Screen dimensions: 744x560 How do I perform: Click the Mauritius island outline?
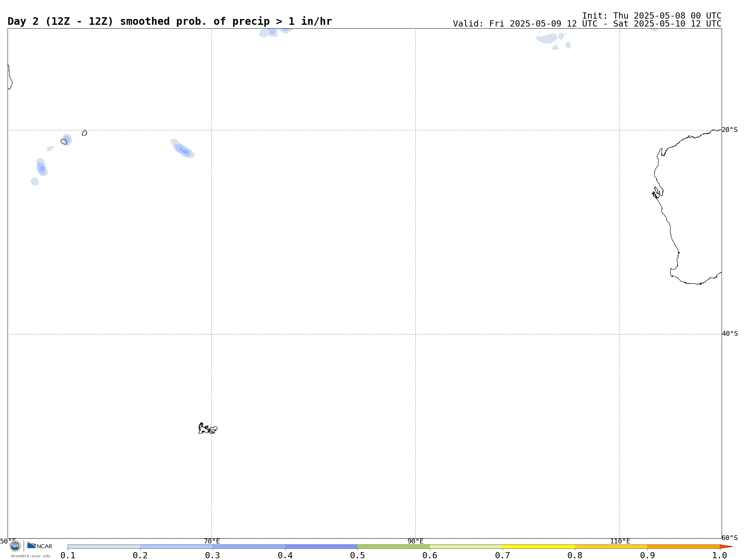coord(84,133)
